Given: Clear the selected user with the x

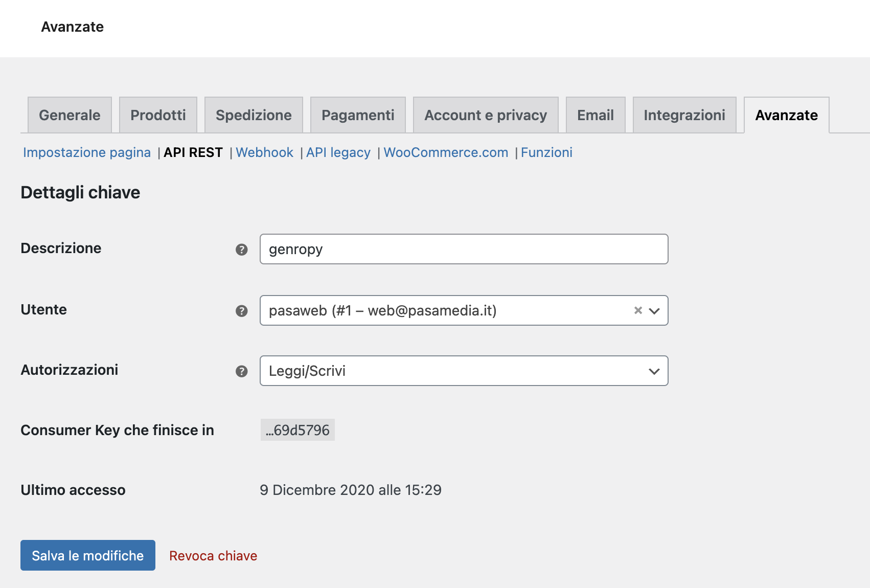Looking at the screenshot, I should [638, 310].
